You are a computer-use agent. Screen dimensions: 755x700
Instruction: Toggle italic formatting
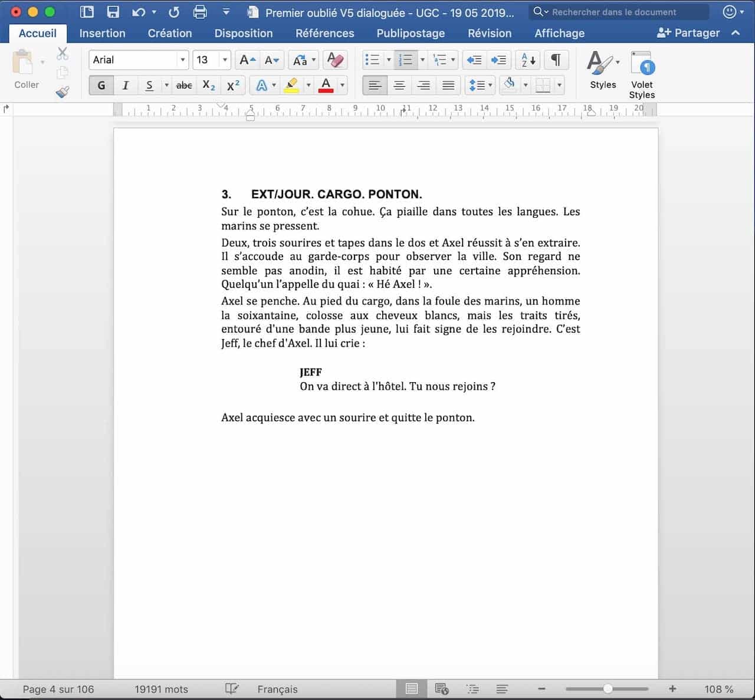[125, 86]
